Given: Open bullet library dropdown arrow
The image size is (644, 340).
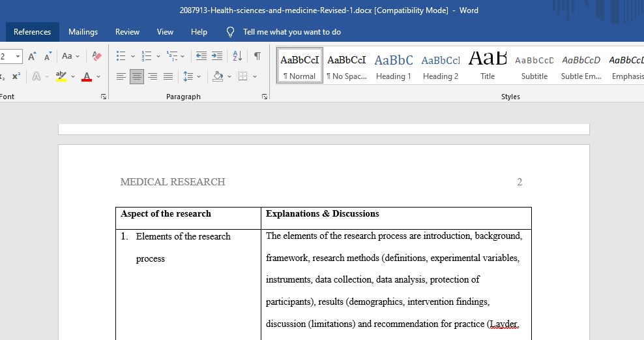Looking at the screenshot, I should 133,56.
